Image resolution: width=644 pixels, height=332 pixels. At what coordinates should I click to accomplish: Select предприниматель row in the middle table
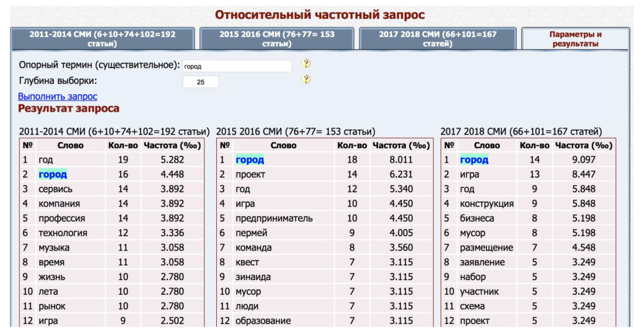click(274, 218)
